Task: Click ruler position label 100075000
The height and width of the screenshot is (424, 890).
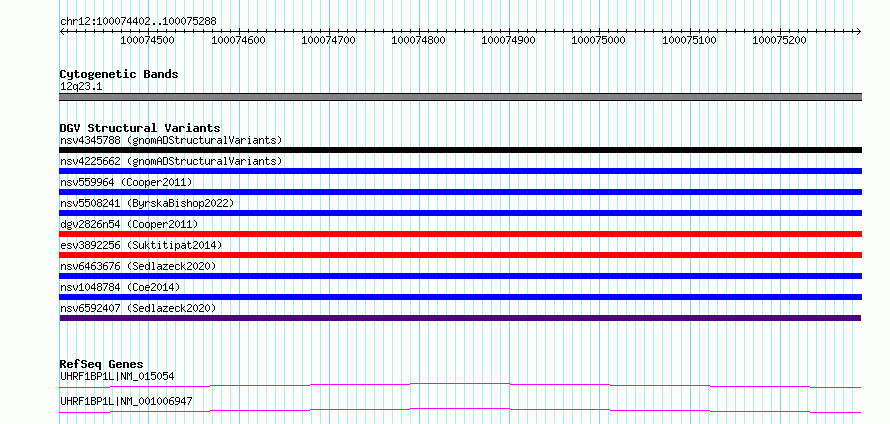Action: (599, 40)
